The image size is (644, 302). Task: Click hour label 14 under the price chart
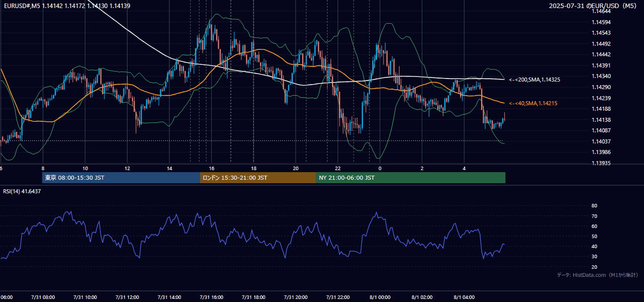pyautogui.click(x=169, y=168)
